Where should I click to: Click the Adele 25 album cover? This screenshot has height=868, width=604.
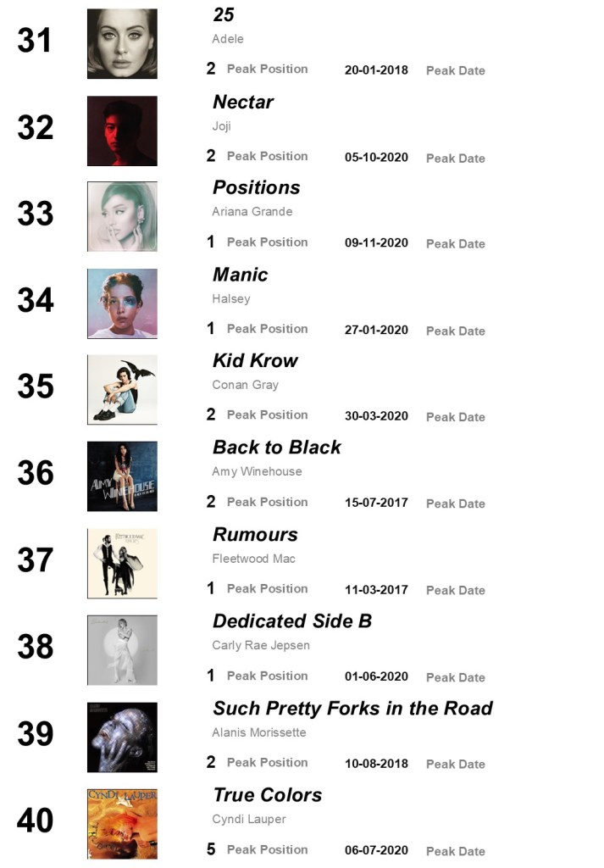(122, 44)
